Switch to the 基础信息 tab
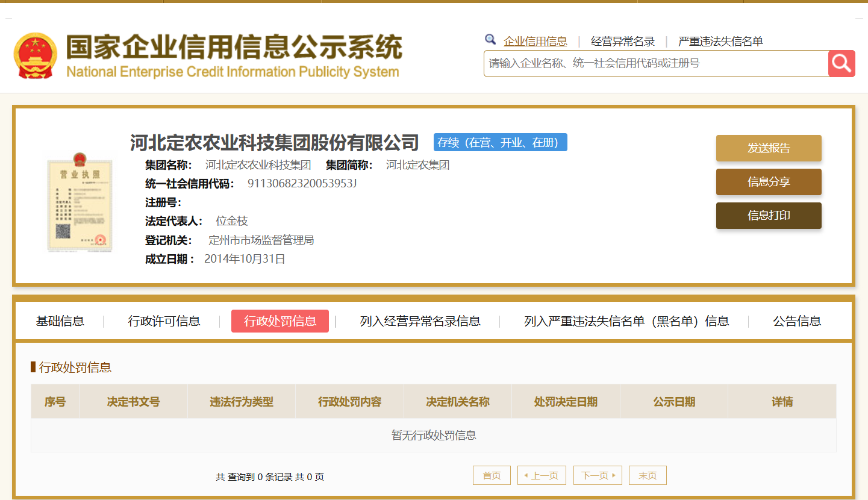Viewport: 868px width, 500px height. (x=60, y=321)
